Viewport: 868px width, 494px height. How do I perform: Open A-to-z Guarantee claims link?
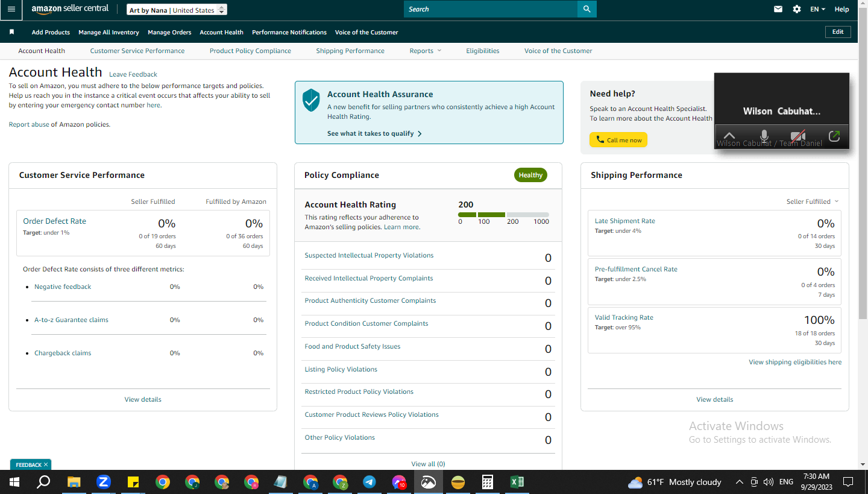pos(71,320)
